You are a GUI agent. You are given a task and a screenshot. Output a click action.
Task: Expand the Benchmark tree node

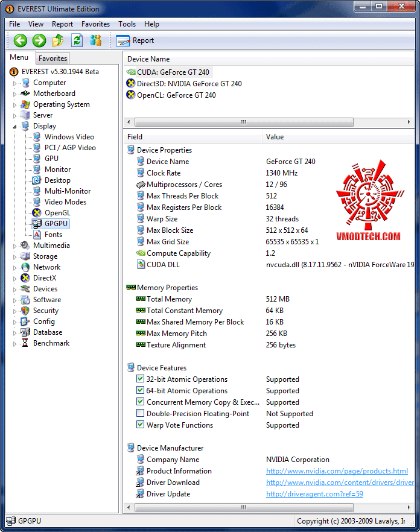pyautogui.click(x=14, y=344)
